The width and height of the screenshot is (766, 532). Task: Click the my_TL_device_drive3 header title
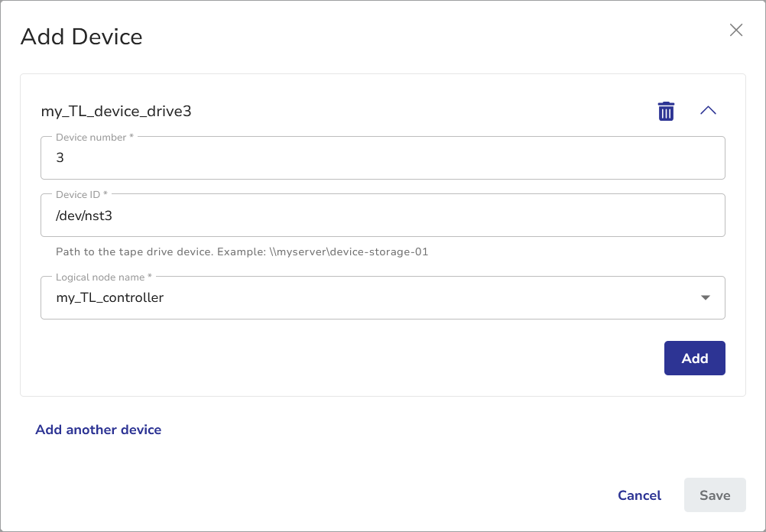pos(115,112)
